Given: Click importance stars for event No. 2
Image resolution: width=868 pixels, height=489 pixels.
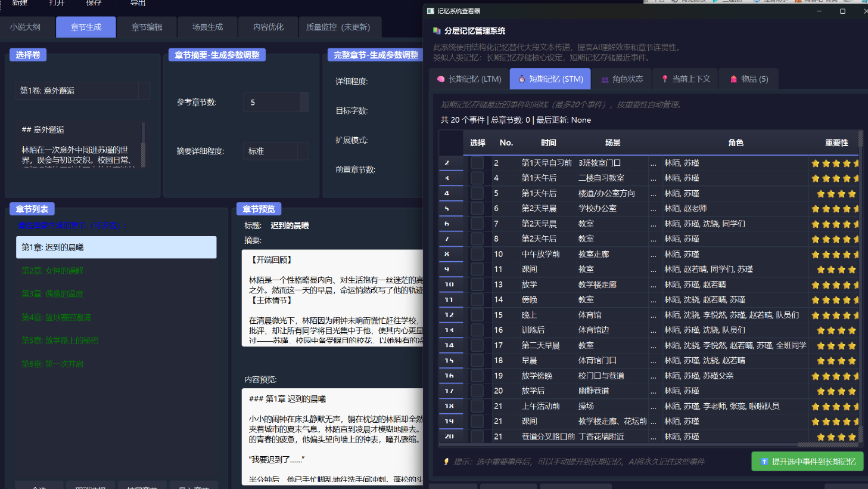Looking at the screenshot, I should pos(835,163).
